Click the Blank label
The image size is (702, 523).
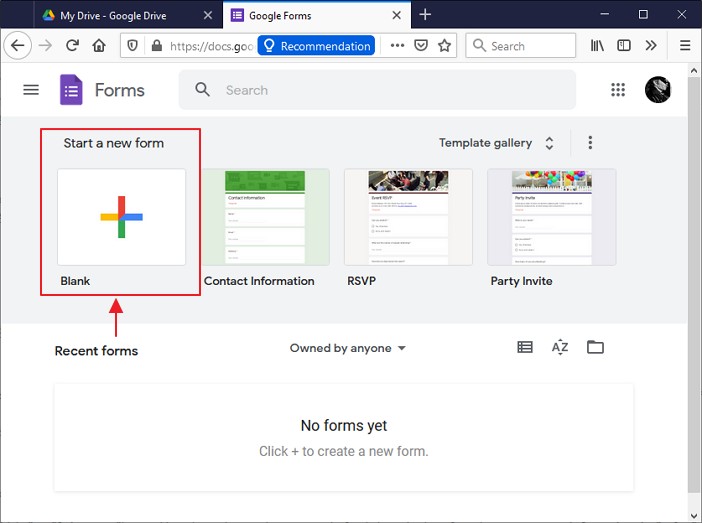pyautogui.click(x=75, y=281)
